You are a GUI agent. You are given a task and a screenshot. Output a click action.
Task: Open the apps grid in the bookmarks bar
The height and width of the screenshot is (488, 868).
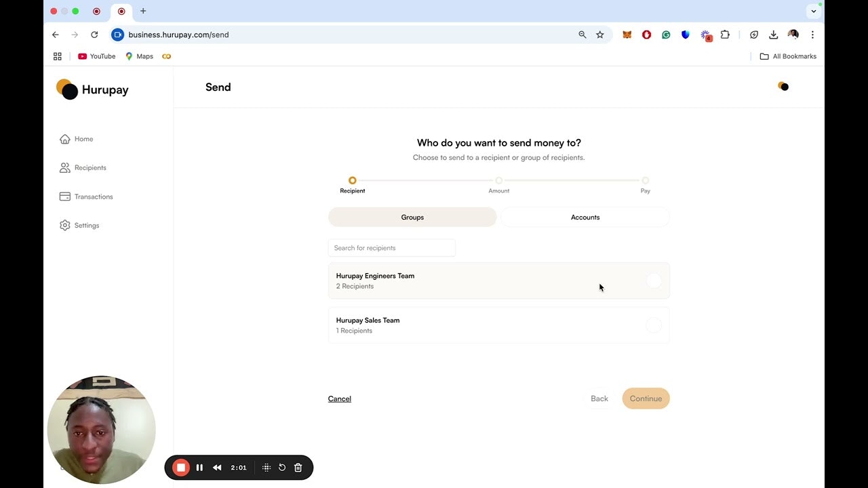pyautogui.click(x=58, y=56)
